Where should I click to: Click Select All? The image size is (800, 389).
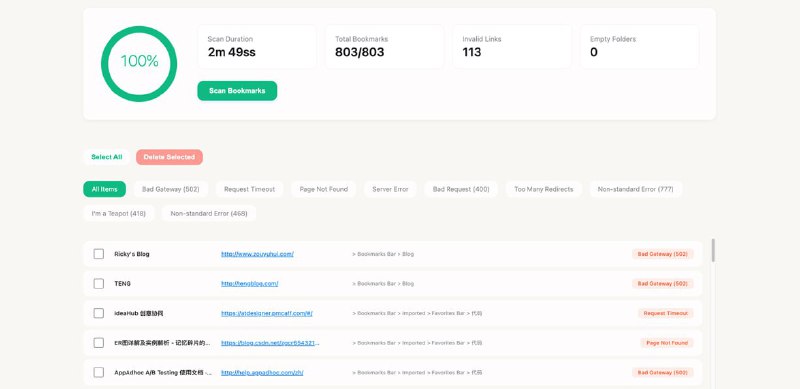pos(107,157)
